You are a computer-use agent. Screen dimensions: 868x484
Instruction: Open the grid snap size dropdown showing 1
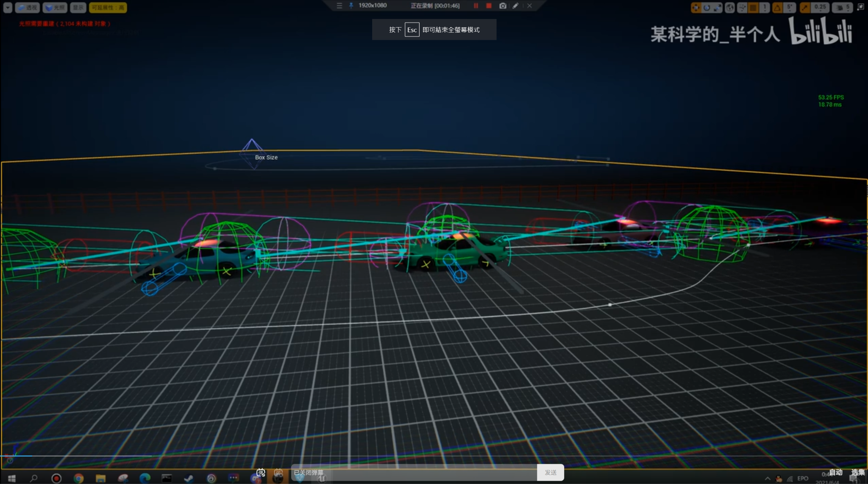tap(765, 8)
